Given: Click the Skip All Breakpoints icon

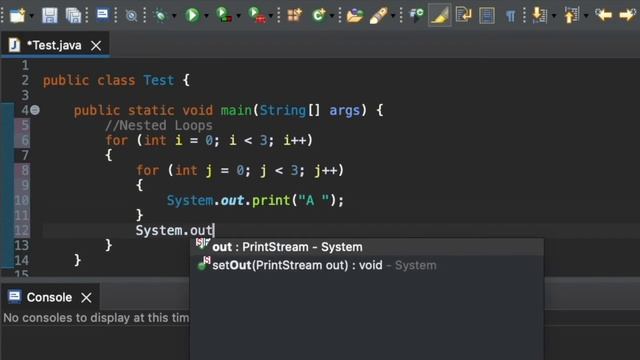Looking at the screenshot, I should tap(131, 16).
